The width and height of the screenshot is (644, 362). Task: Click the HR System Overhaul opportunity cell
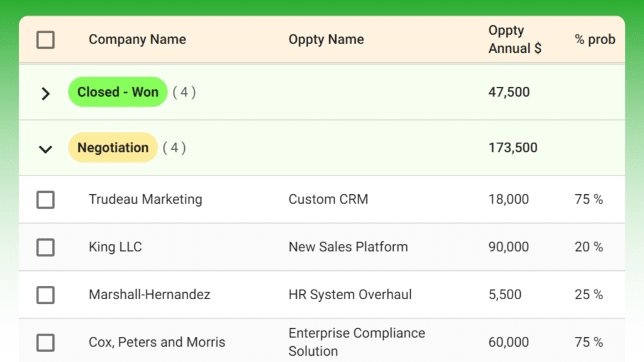(350, 294)
